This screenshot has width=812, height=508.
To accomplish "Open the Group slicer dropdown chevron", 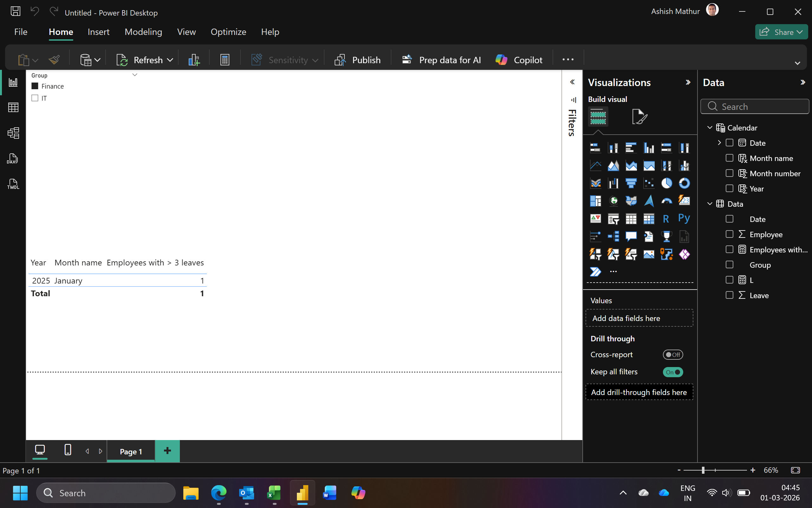I will tap(135, 75).
